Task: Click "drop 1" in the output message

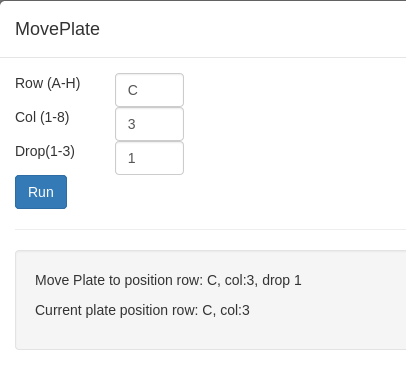Action: [x=282, y=280]
